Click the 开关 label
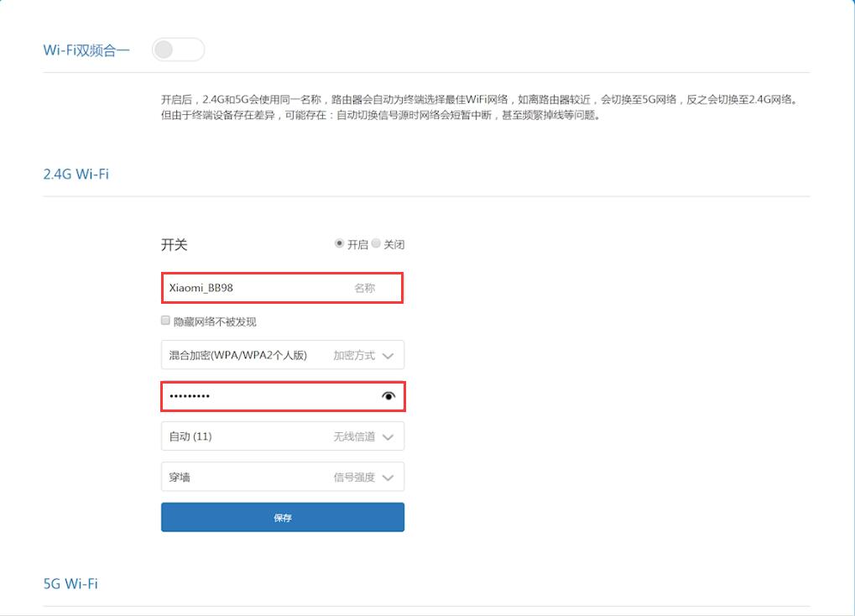Screen dimensions: 855x616 pyautogui.click(x=174, y=244)
